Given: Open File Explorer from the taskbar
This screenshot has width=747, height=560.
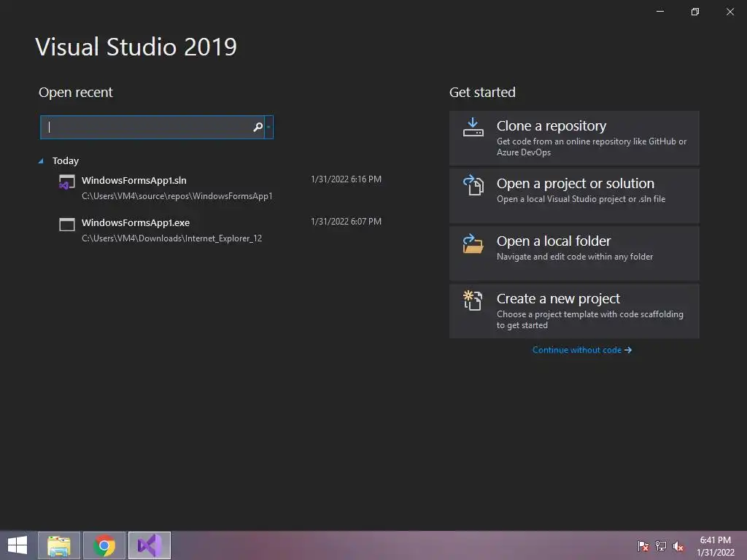Looking at the screenshot, I should click(x=59, y=545).
